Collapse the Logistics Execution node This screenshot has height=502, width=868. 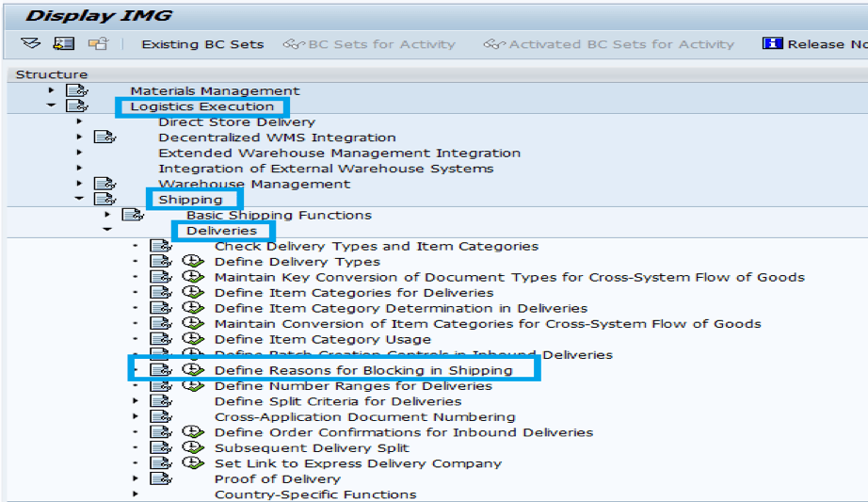point(51,105)
